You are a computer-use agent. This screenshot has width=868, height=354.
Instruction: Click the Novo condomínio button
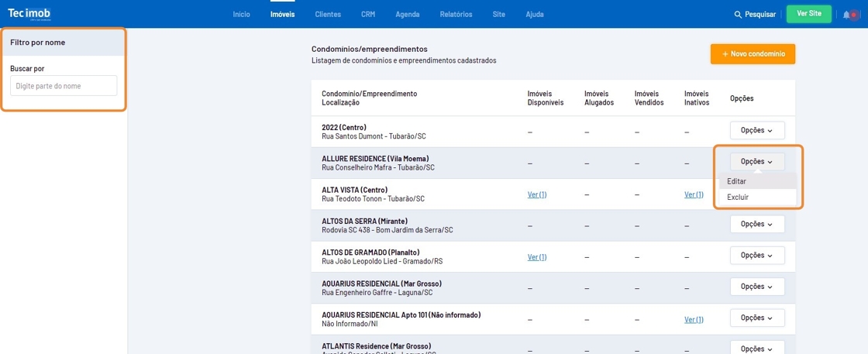(753, 54)
